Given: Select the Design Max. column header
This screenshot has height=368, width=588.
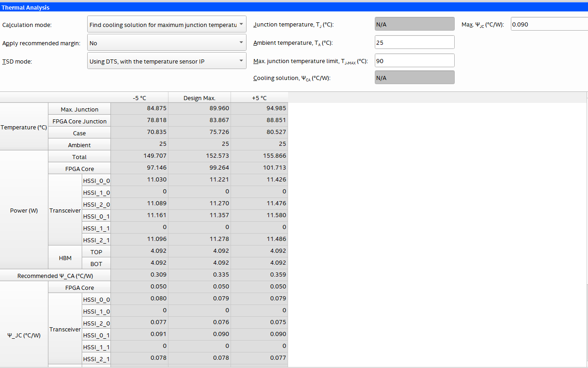Looking at the screenshot, I should [199, 98].
